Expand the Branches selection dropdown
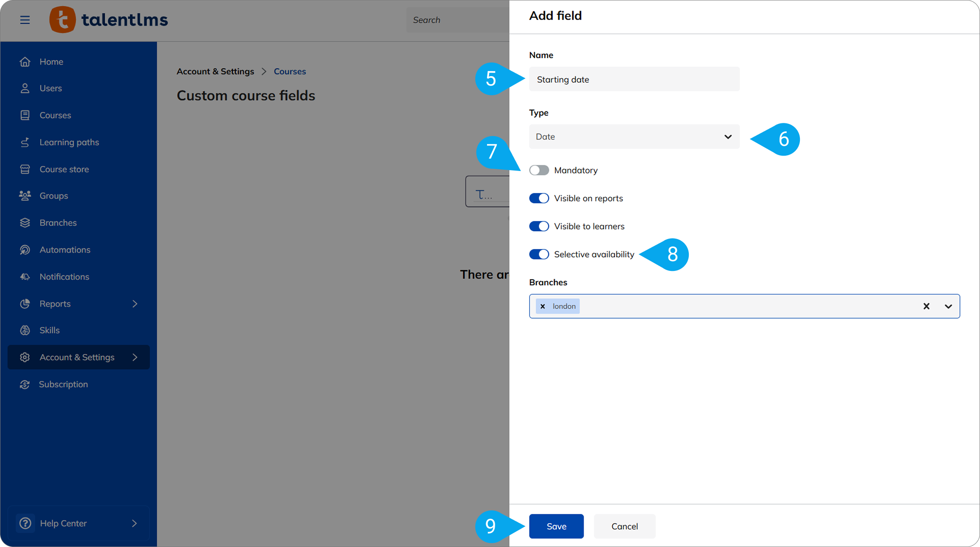The height and width of the screenshot is (547, 980). pyautogui.click(x=948, y=306)
